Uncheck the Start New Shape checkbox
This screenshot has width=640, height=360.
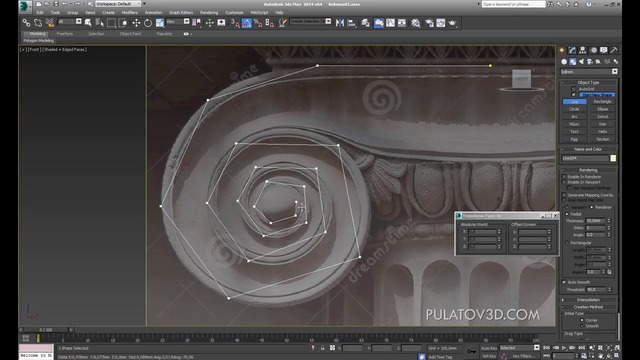(x=574, y=95)
